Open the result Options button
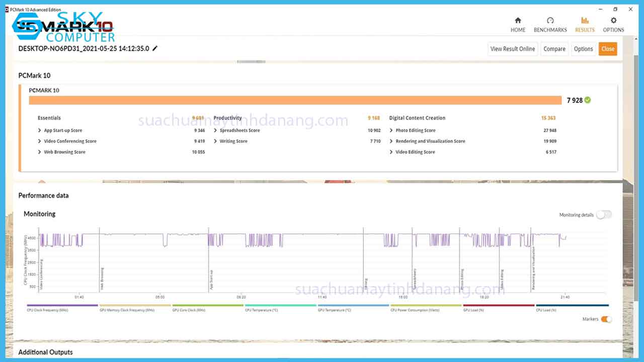The image size is (644, 362). [583, 49]
